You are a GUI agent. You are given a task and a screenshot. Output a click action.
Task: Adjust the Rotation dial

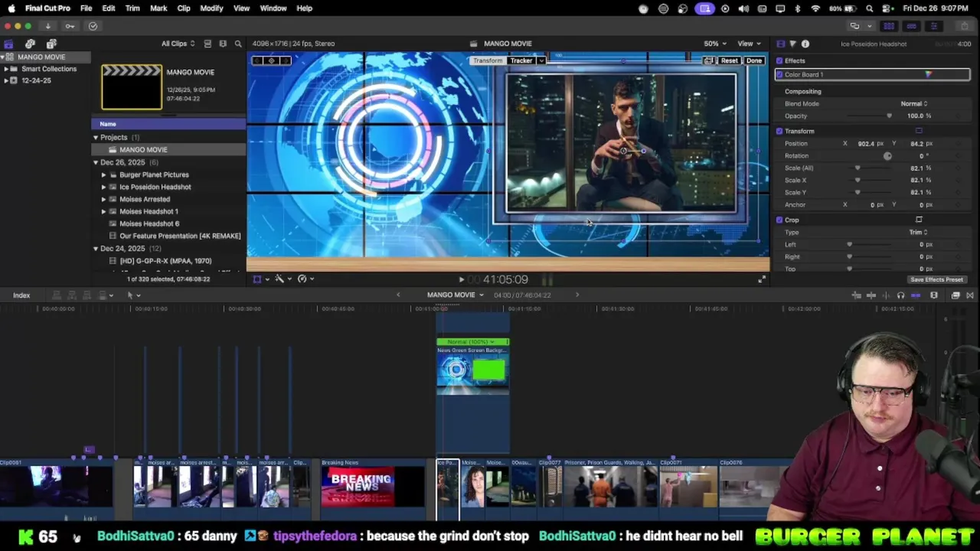[x=887, y=155]
